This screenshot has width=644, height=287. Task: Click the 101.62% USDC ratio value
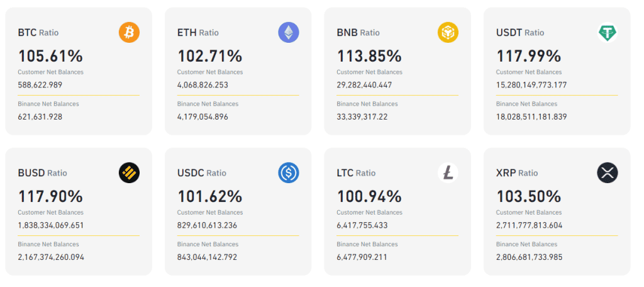[x=209, y=196]
